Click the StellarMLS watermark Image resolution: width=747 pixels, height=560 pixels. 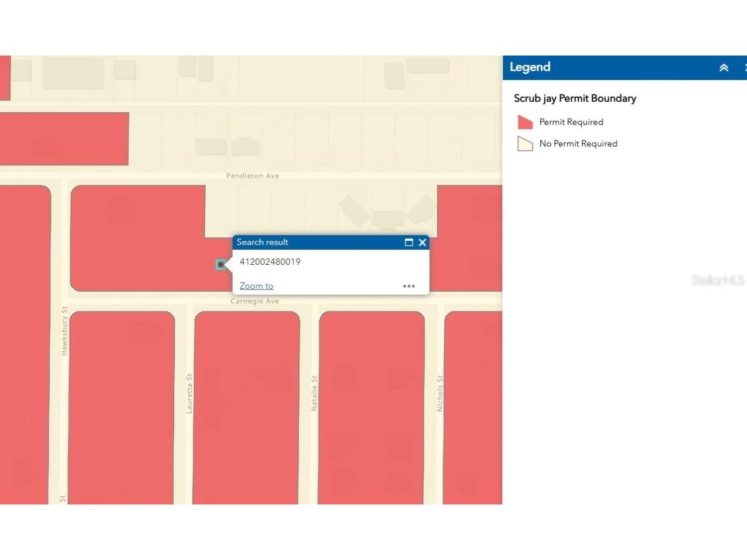(x=717, y=281)
